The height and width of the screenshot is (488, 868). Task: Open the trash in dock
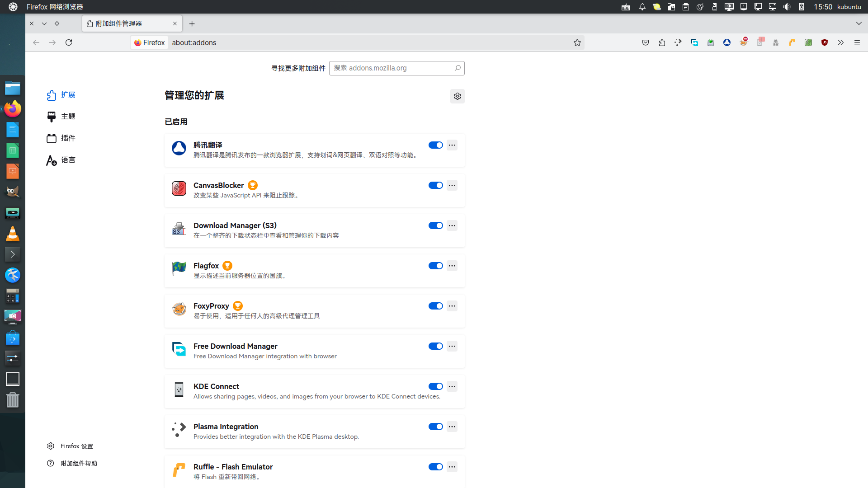[13, 400]
